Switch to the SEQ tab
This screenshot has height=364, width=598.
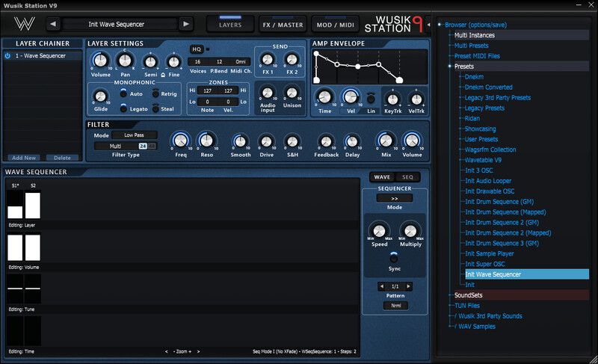pos(407,177)
